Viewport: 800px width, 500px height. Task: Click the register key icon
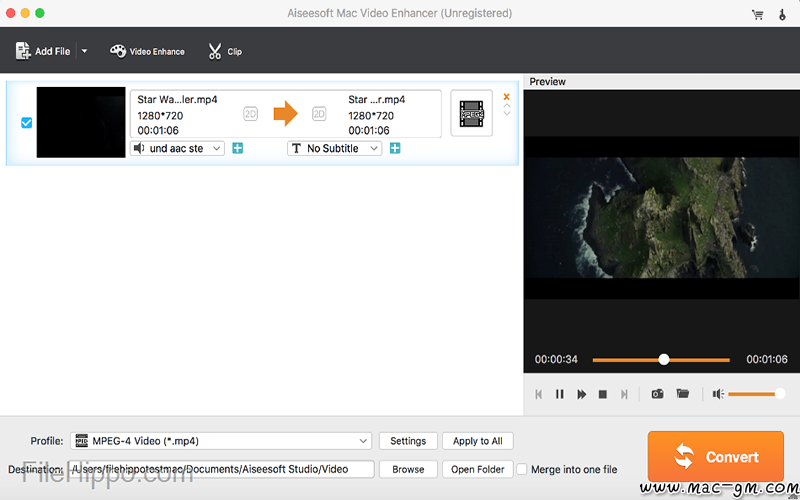[x=782, y=14]
